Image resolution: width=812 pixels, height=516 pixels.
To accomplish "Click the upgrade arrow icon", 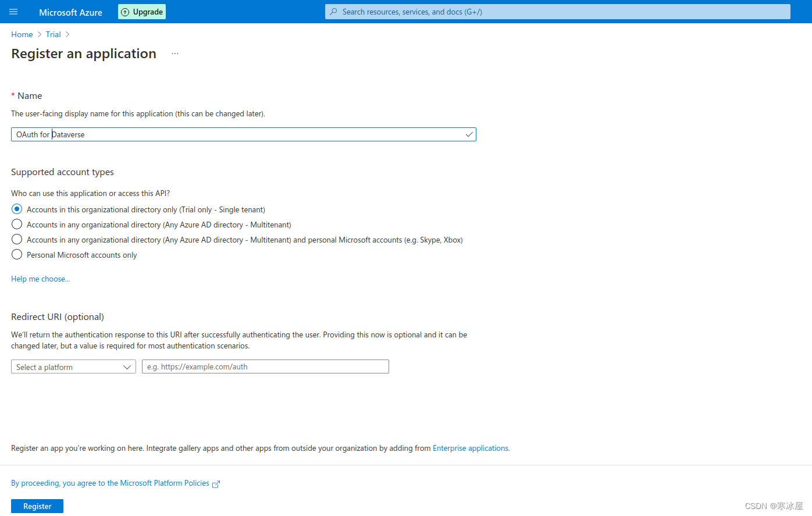I will [125, 12].
